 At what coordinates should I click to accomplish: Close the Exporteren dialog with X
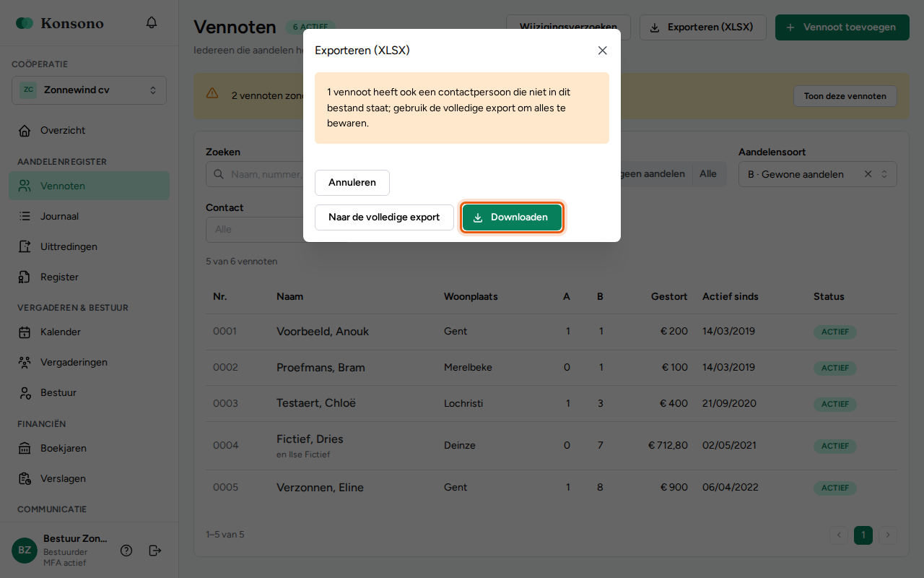(x=603, y=51)
